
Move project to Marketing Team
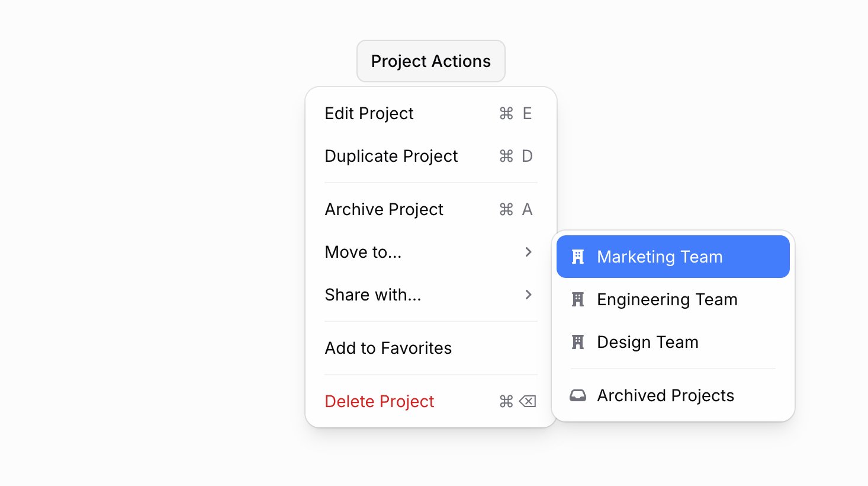coord(660,257)
